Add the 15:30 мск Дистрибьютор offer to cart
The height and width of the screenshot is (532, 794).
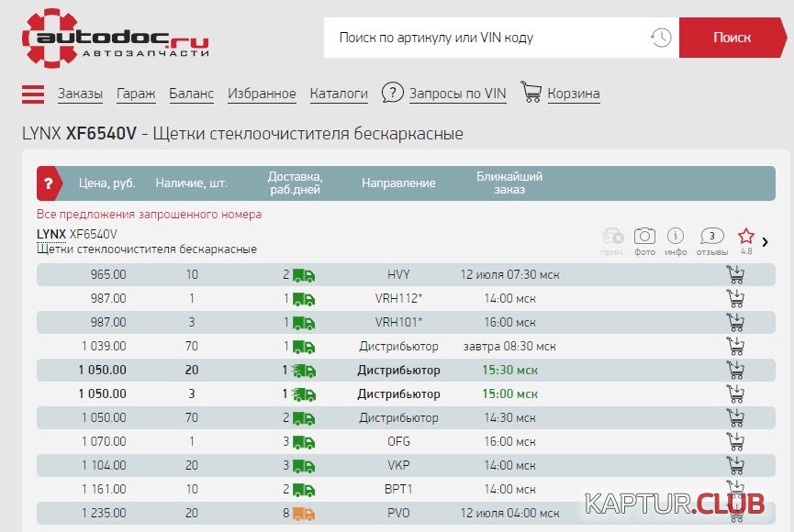point(735,370)
